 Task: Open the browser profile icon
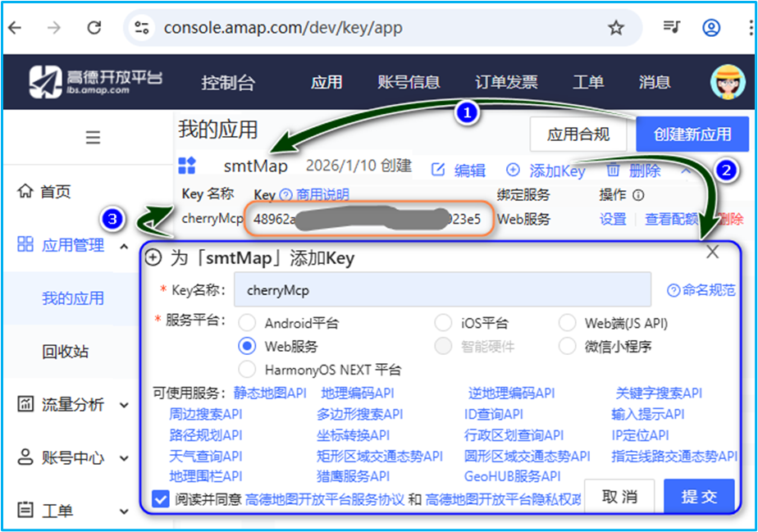point(711,28)
